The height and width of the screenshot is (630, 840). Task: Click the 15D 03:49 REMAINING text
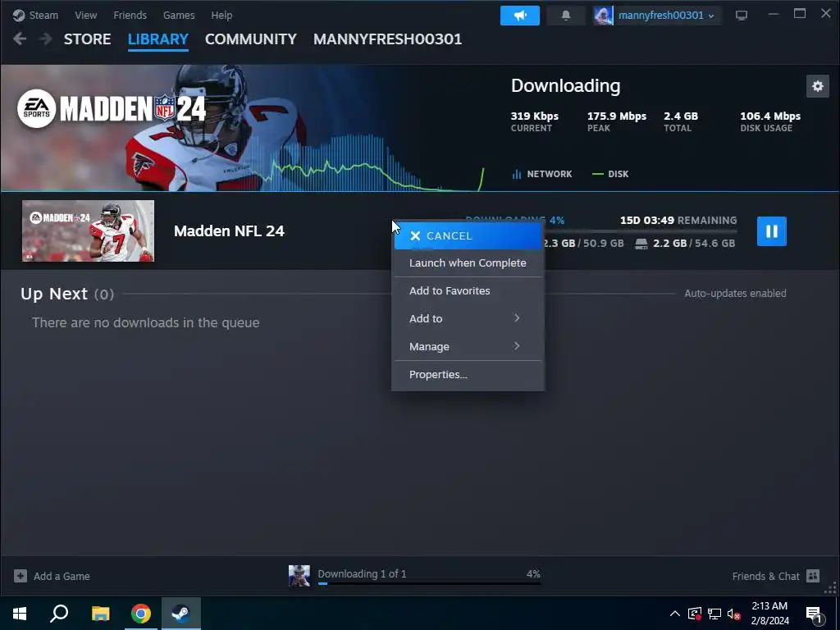coord(678,220)
